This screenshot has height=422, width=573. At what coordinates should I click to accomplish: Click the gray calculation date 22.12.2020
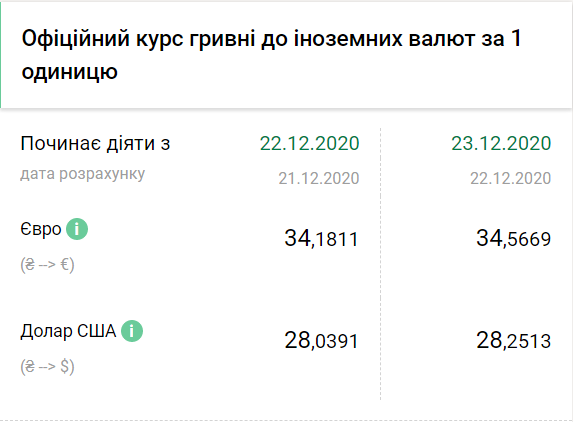pyautogui.click(x=511, y=178)
